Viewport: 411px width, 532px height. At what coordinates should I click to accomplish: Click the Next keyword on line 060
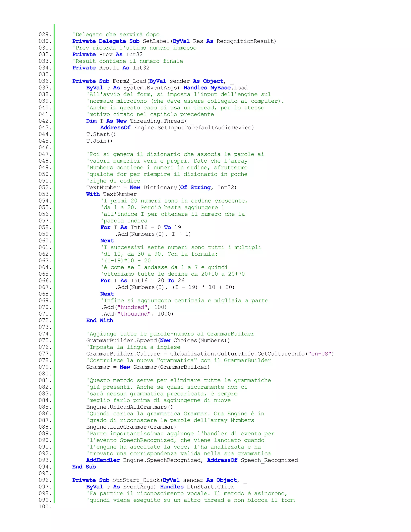click(x=107, y=241)
